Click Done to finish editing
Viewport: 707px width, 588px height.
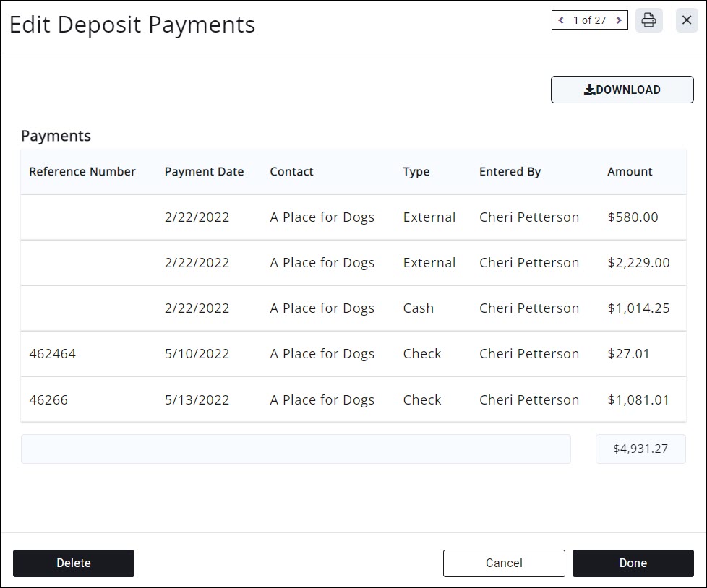click(x=633, y=563)
